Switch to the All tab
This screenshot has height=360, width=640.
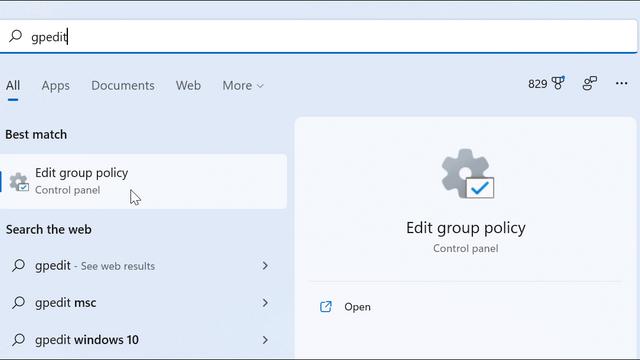13,85
